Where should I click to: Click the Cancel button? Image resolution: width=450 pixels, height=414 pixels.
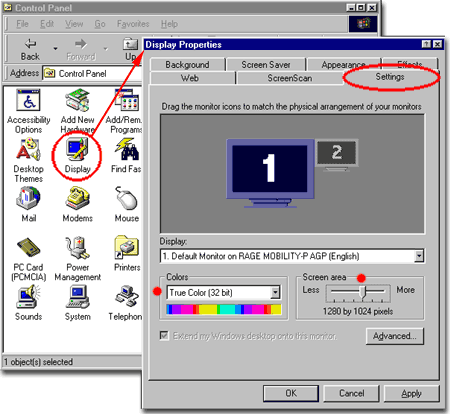coord(351,393)
